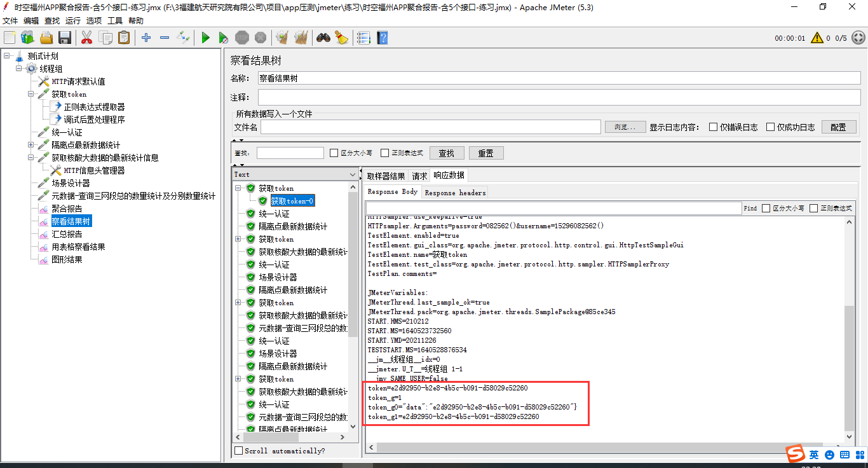
Task: Start test without pauses icon
Action: [x=223, y=38]
